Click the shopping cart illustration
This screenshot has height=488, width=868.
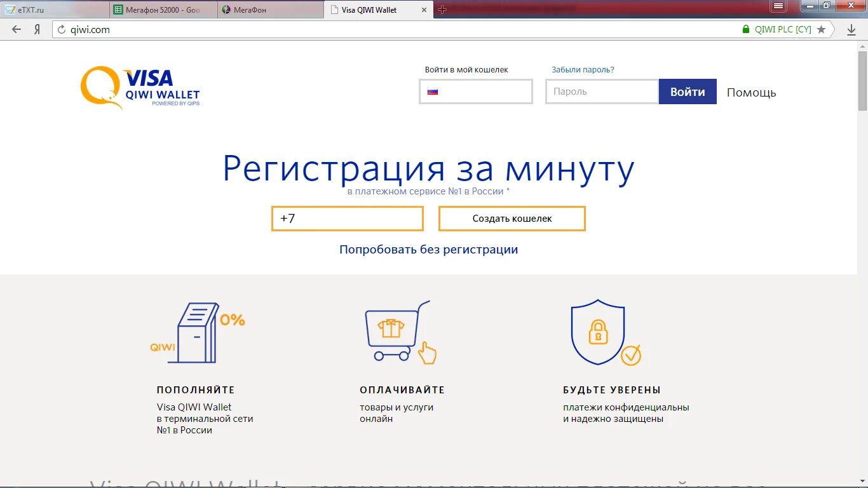pyautogui.click(x=400, y=332)
